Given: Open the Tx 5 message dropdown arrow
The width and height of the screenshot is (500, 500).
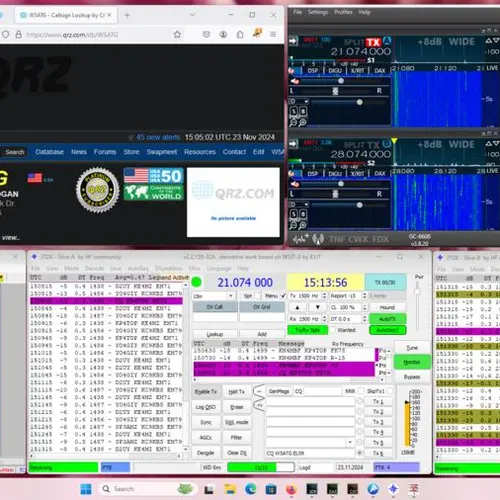Looking at the screenshot, I should (x=350, y=442).
